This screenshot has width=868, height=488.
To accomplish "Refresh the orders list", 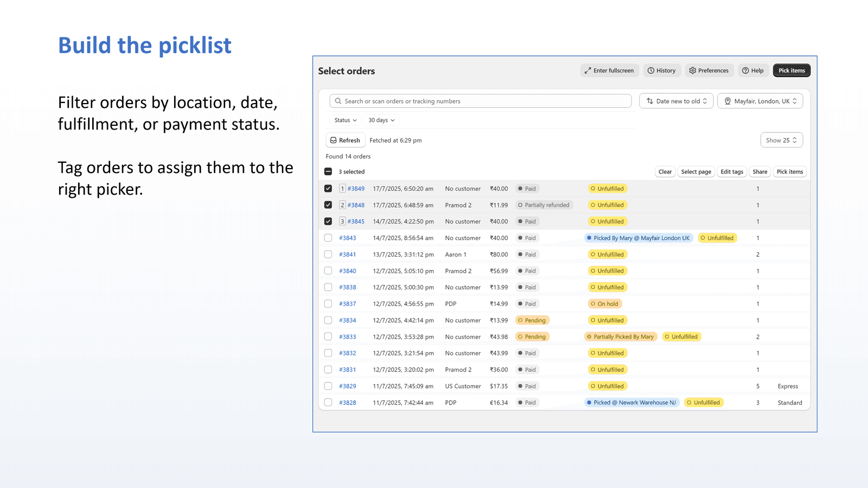I will (345, 140).
